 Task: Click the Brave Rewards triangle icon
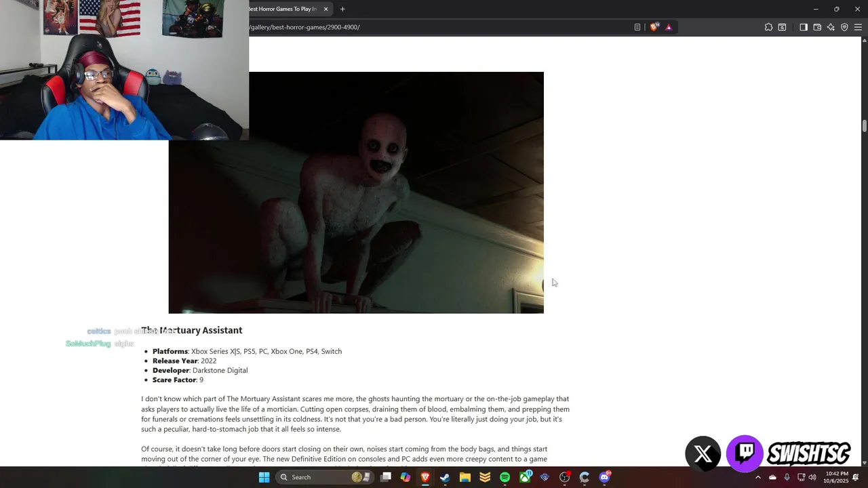[x=669, y=27]
